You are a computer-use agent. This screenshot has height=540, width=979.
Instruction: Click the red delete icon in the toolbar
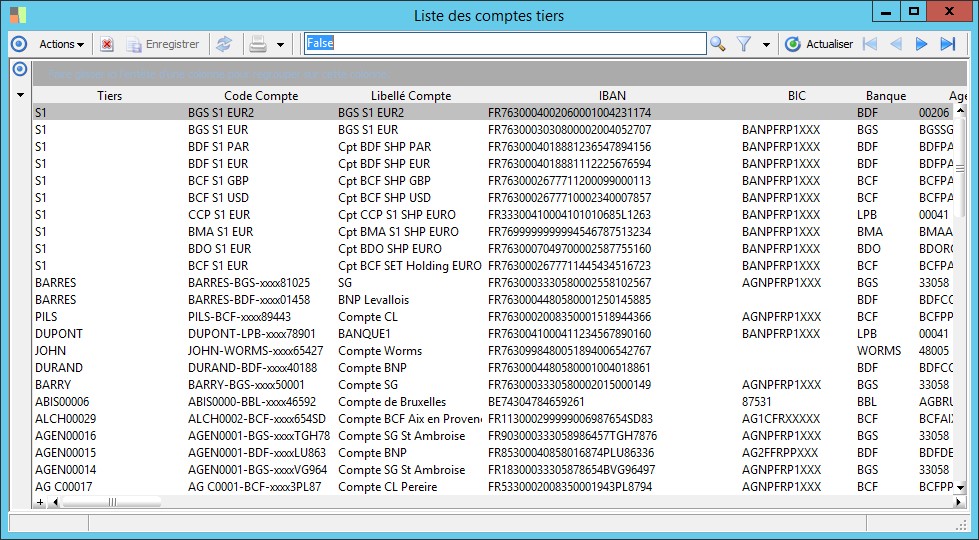tap(107, 44)
